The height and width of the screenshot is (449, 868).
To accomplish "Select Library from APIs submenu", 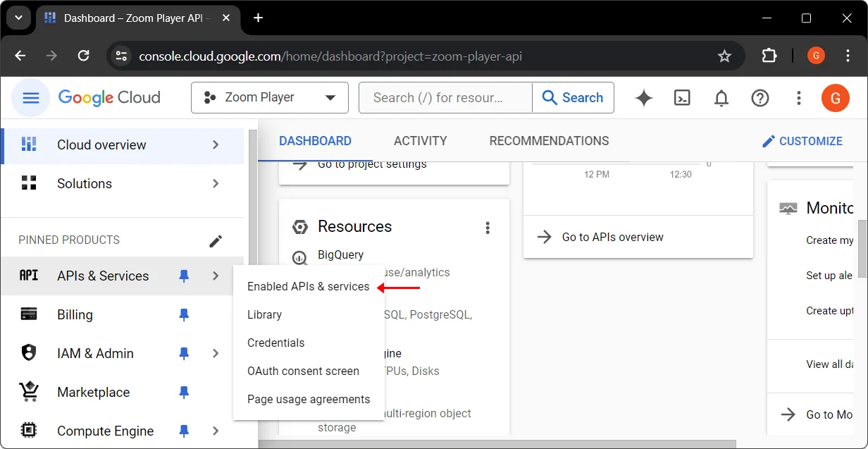I will (309, 315).
